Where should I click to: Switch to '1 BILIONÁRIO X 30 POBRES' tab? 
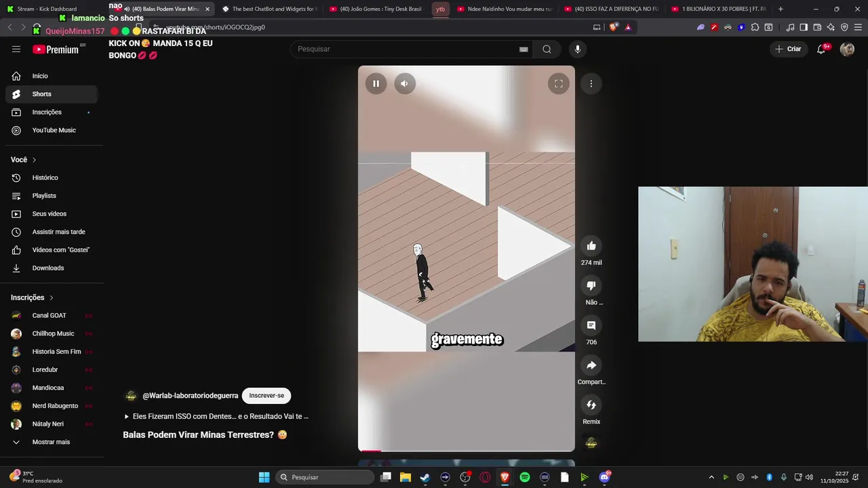click(x=719, y=9)
